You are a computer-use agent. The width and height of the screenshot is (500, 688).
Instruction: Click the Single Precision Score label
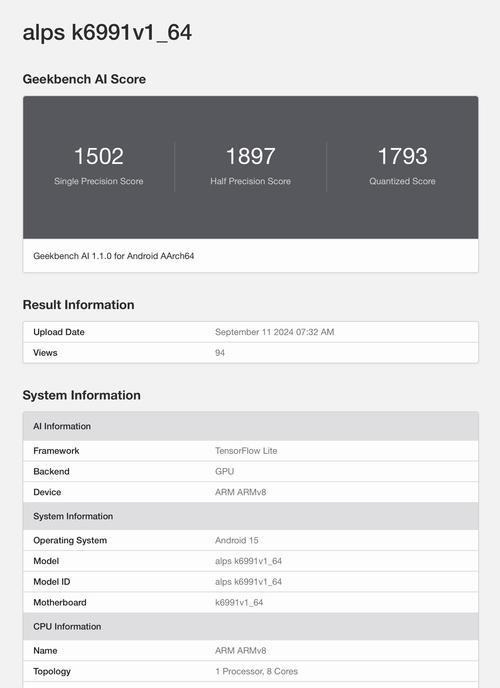point(99,181)
